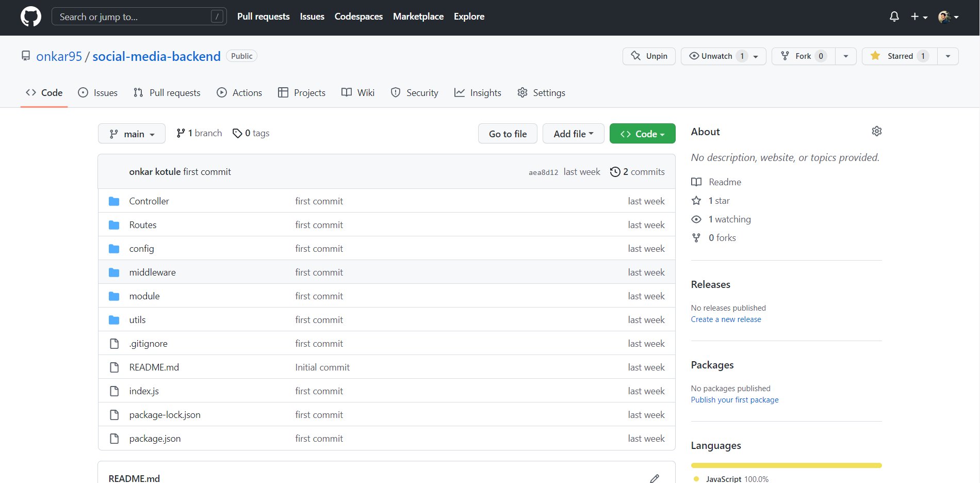Open the user avatar menu

pyautogui.click(x=949, y=17)
